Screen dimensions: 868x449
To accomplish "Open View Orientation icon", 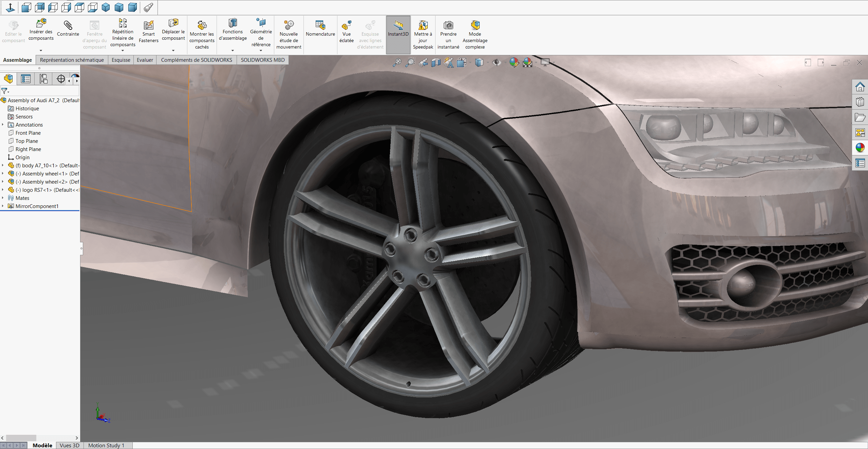I will click(462, 62).
